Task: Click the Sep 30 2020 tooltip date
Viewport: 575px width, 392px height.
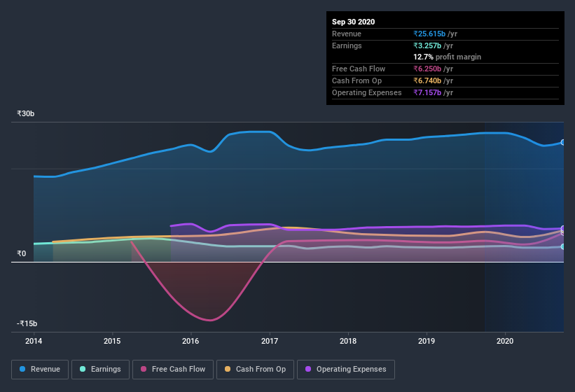Action: 353,22
